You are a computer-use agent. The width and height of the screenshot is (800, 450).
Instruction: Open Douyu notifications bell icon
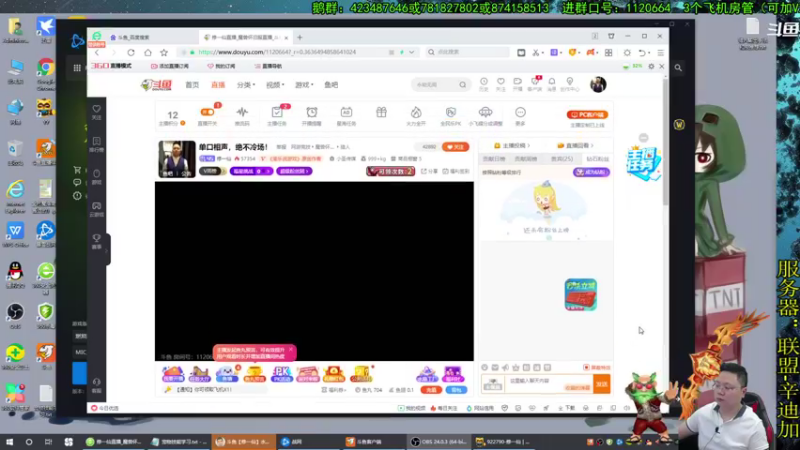tap(552, 82)
